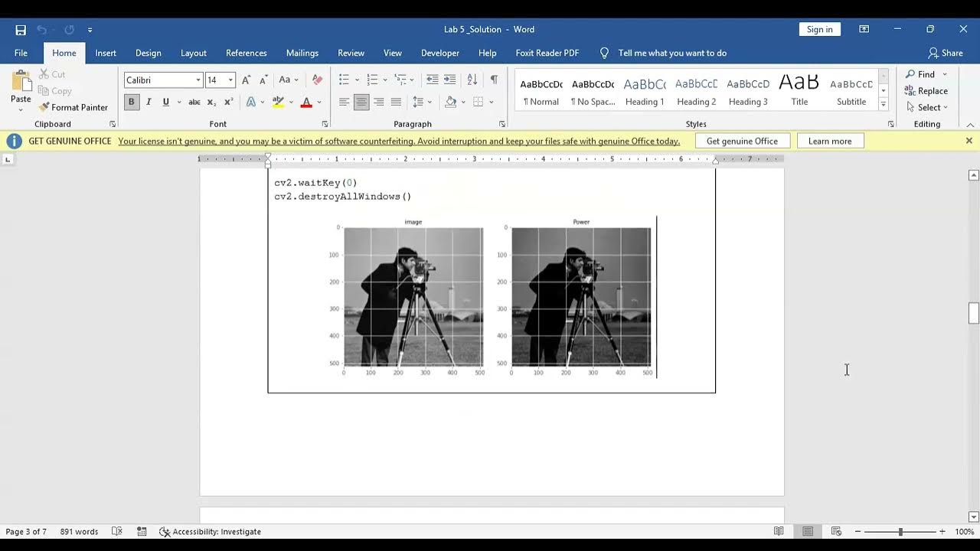The width and height of the screenshot is (980, 551).
Task: Toggle Subscript formatting
Action: [x=212, y=102]
